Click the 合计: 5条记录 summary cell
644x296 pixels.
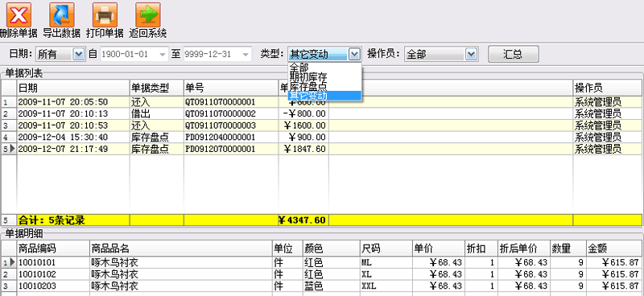coord(73,220)
